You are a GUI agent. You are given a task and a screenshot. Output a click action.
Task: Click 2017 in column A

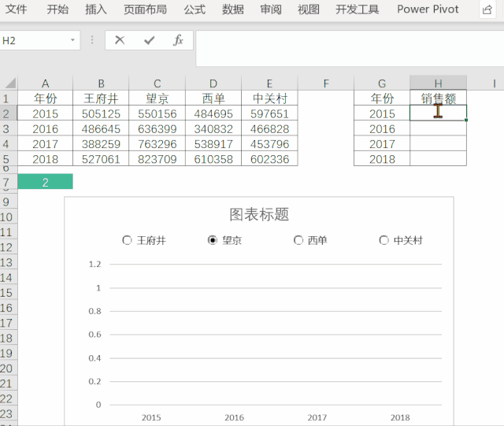[46, 143]
